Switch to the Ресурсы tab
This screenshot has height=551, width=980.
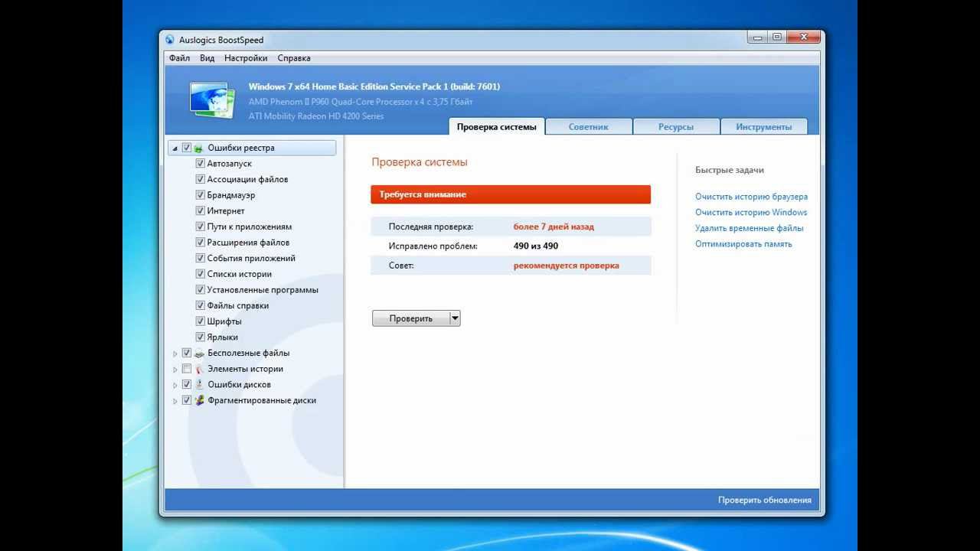(676, 127)
